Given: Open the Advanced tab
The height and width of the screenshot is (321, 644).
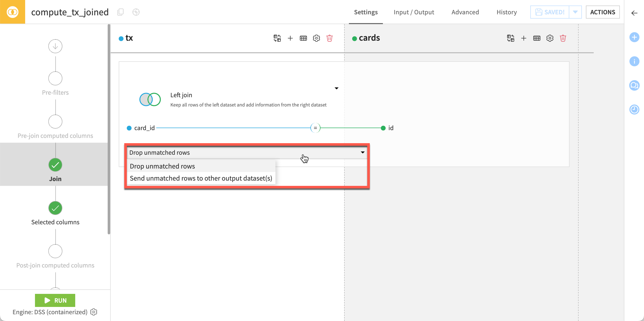Looking at the screenshot, I should pos(465,12).
